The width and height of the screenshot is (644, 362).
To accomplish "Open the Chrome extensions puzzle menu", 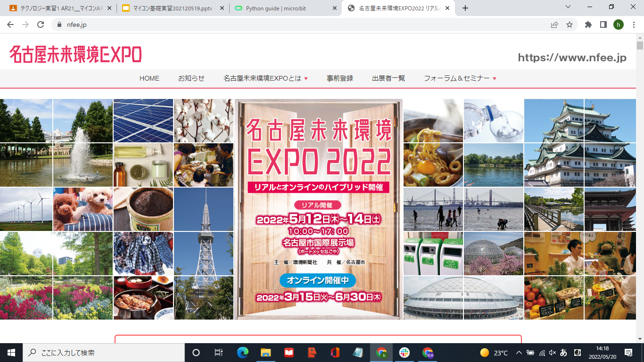I will pyautogui.click(x=588, y=25).
